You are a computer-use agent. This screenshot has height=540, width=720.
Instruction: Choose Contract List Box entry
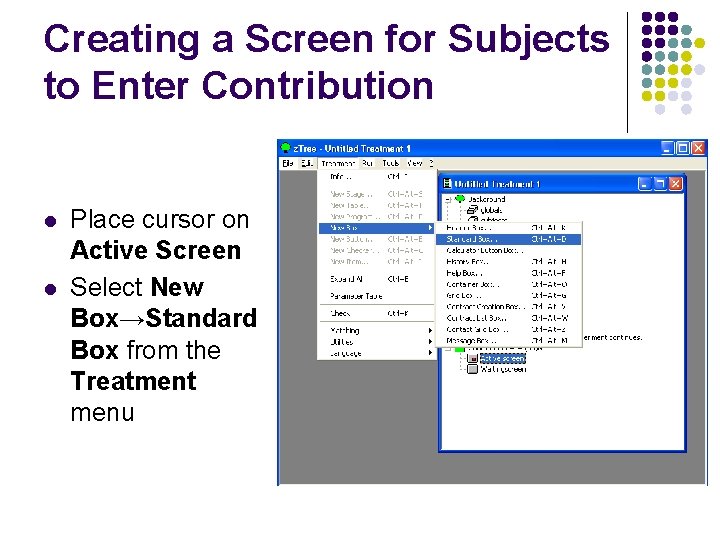click(508, 318)
